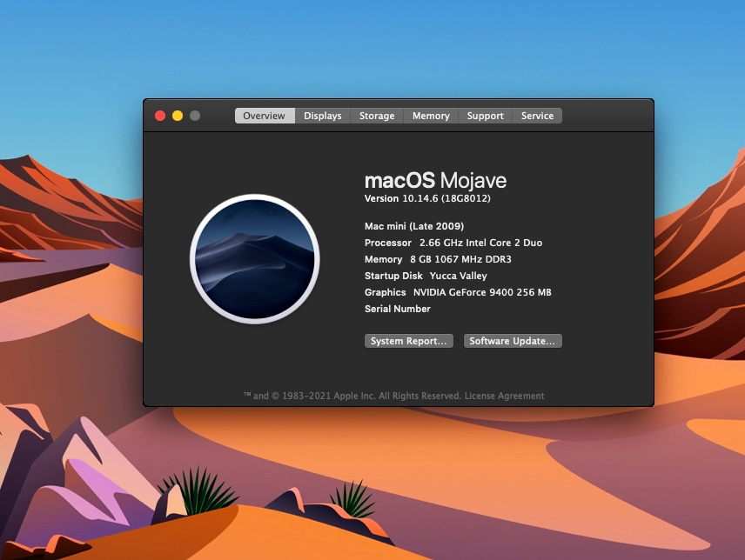Viewport: 745px width, 560px height.
Task: Click the 2.66 GHz Intel Core 2 Duo value
Action: [x=480, y=243]
